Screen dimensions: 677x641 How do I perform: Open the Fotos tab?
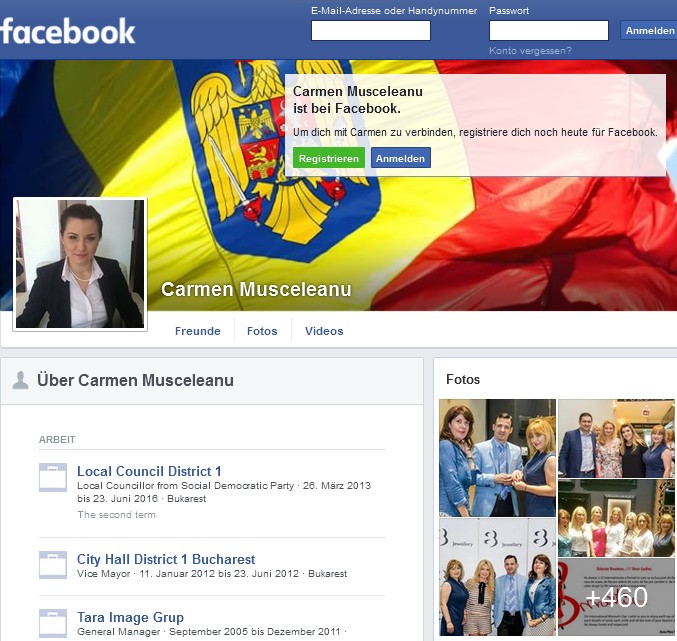click(x=262, y=331)
